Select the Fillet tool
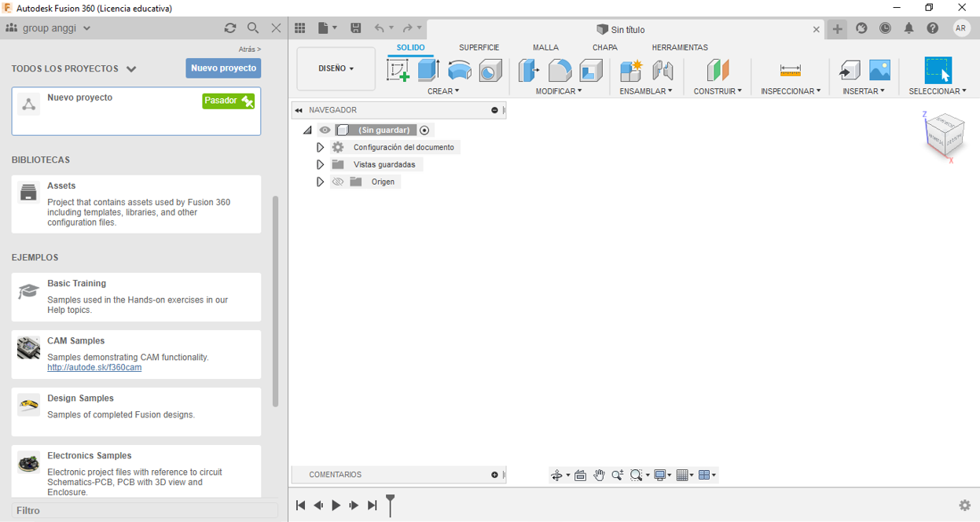Screen dimensions: 980x522 click(x=560, y=71)
